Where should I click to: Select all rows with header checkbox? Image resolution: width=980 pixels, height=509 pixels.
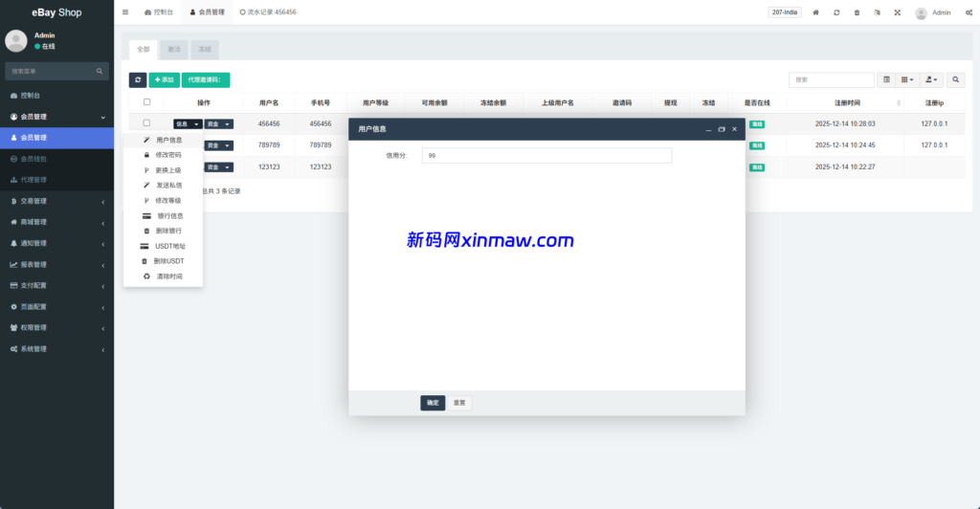[146, 101]
